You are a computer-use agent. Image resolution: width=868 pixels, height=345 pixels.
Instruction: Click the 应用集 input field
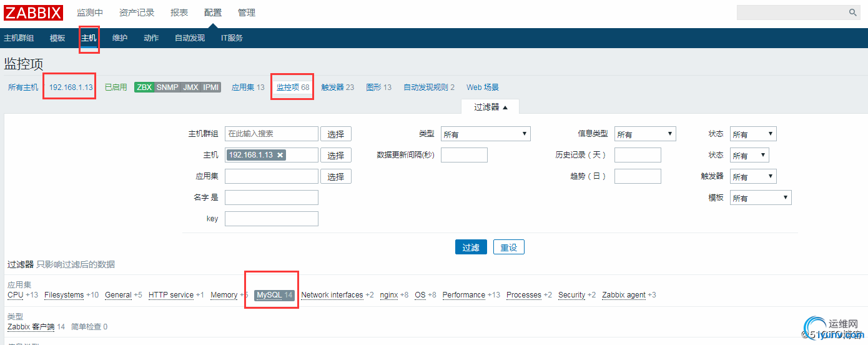coord(272,176)
